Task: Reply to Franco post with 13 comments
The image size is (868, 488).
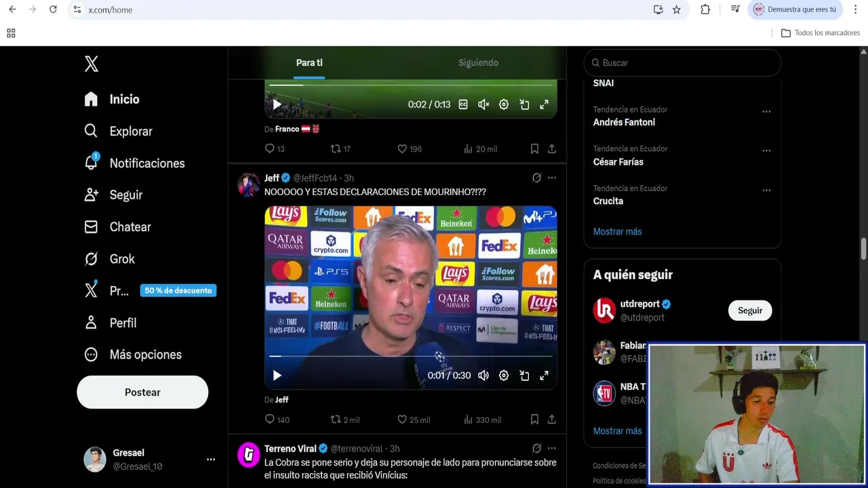Action: tap(275, 148)
